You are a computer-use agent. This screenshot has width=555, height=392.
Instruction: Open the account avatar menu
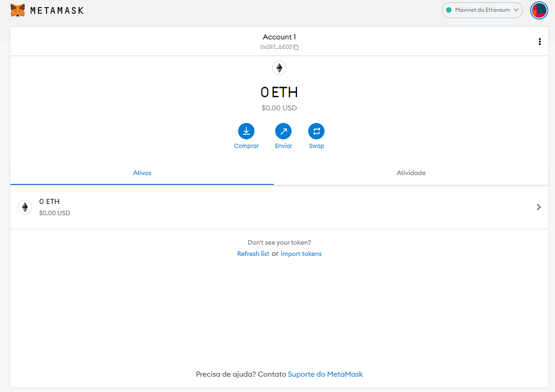(539, 10)
